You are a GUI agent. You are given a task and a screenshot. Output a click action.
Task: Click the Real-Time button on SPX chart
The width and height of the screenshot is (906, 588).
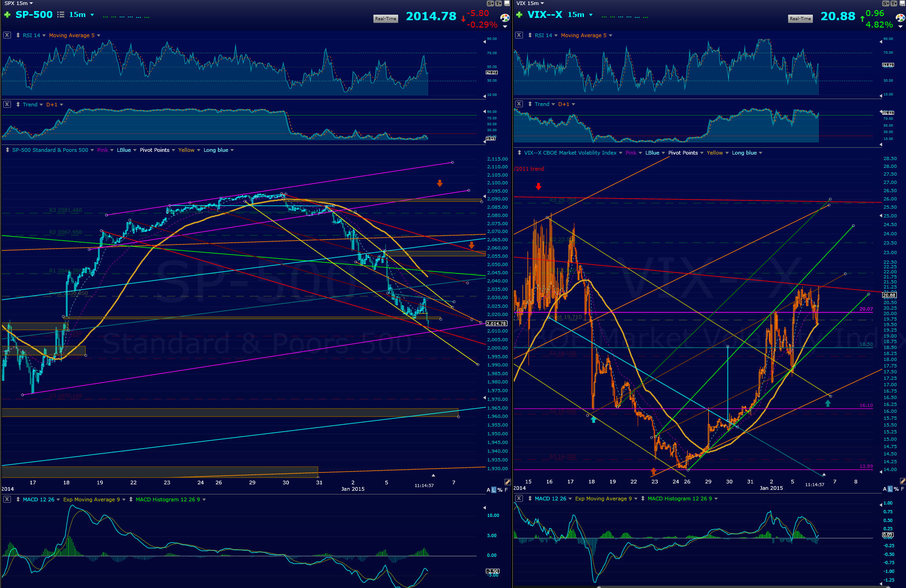point(385,18)
